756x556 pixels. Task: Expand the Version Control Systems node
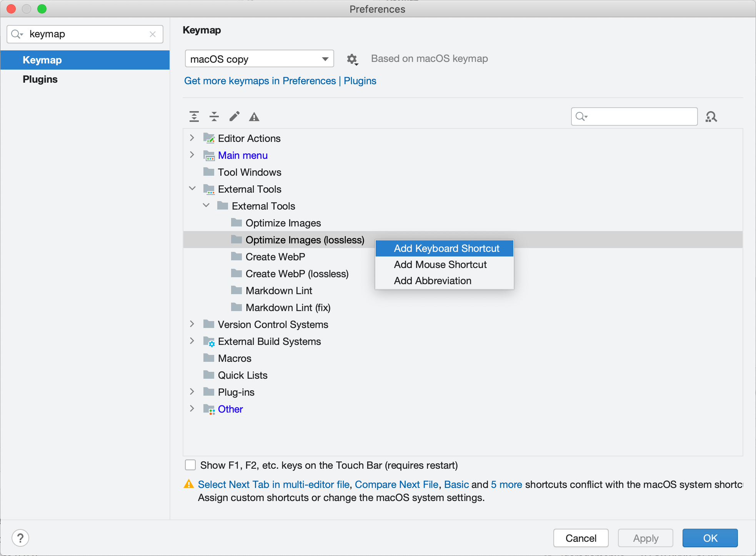click(x=192, y=324)
